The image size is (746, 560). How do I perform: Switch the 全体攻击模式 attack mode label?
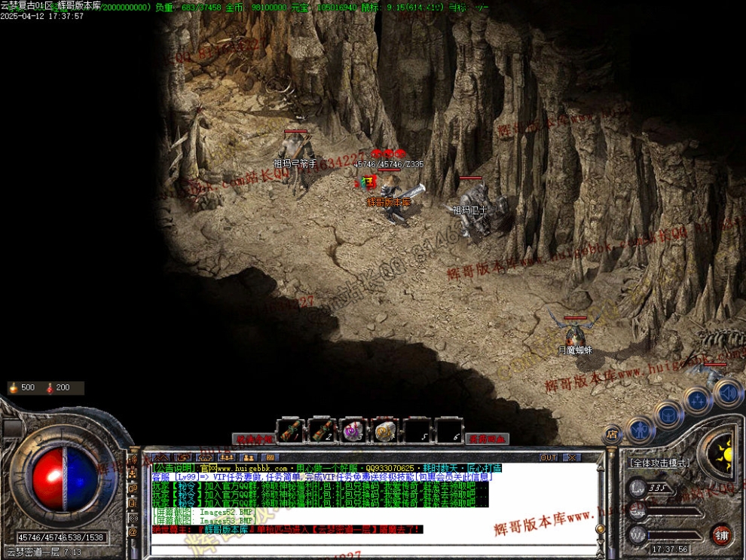pyautogui.click(x=659, y=463)
